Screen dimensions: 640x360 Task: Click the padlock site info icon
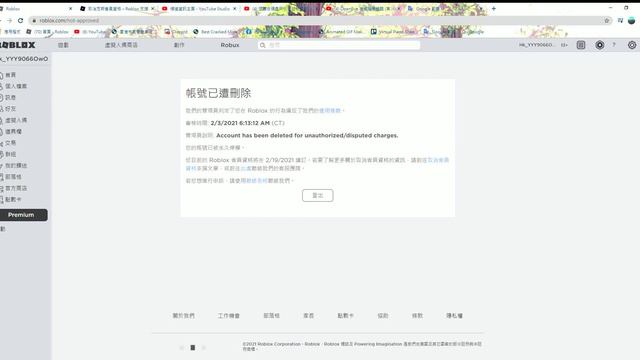coord(34,20)
